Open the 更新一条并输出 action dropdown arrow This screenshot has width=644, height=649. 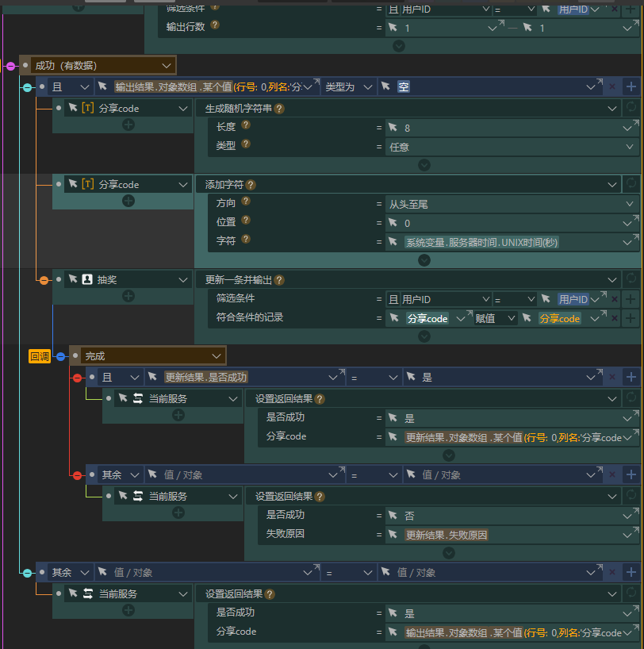click(612, 280)
